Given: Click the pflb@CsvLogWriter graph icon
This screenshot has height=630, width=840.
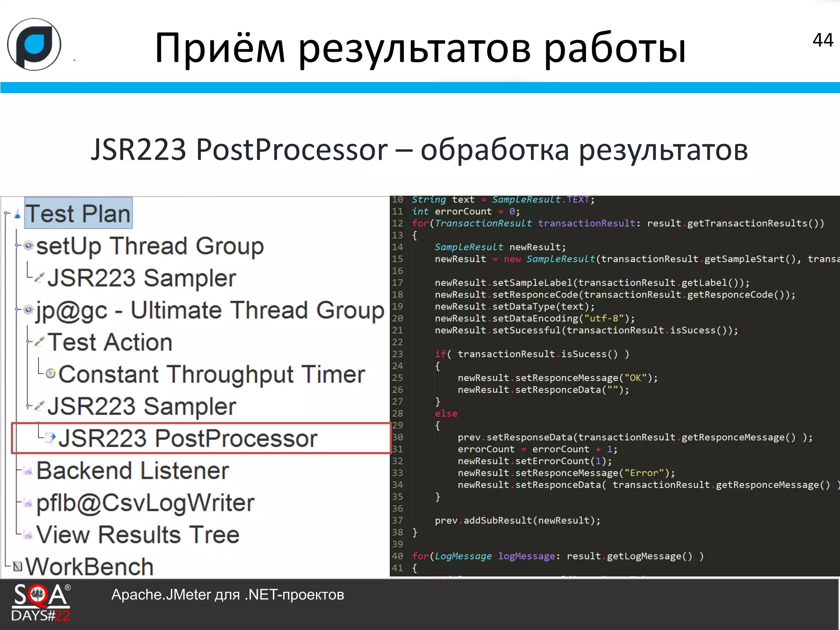Looking at the screenshot, I should coord(28,502).
